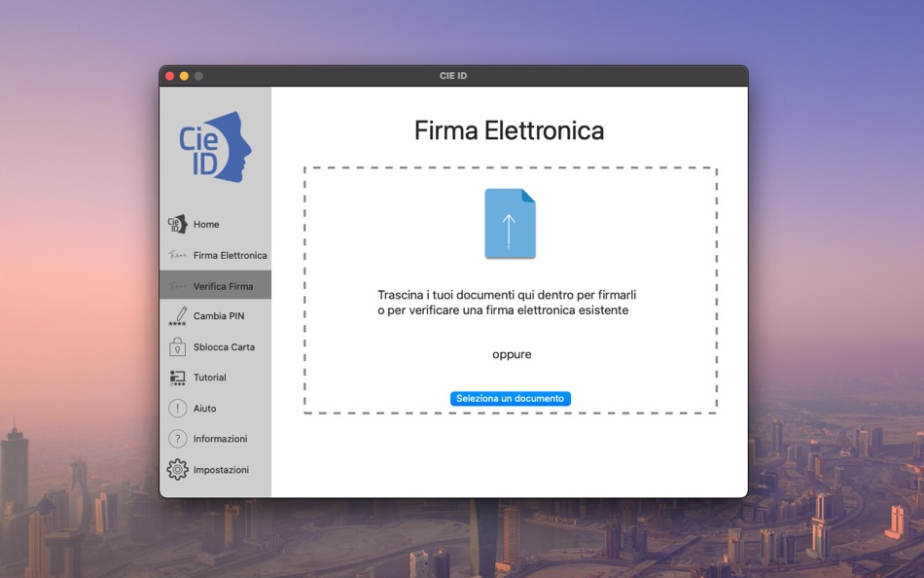Click the text 'o per verificare una firma elettronica esistente'
Screen dimensions: 924x578
click(x=503, y=310)
